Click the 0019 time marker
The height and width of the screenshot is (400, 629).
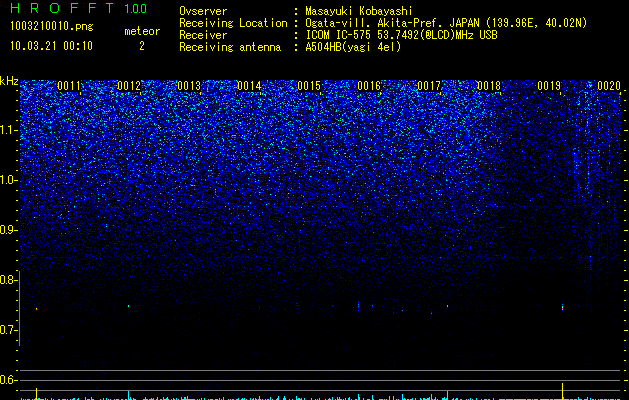[549, 86]
